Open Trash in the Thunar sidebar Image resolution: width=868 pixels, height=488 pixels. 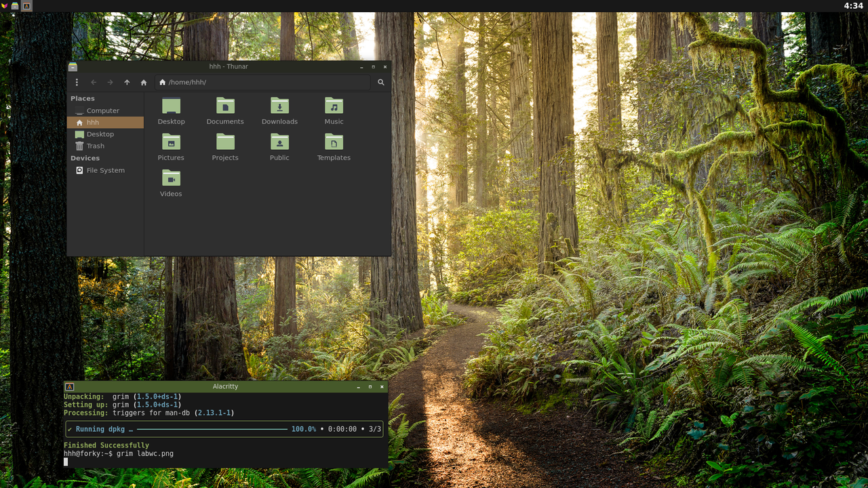[105, 146]
